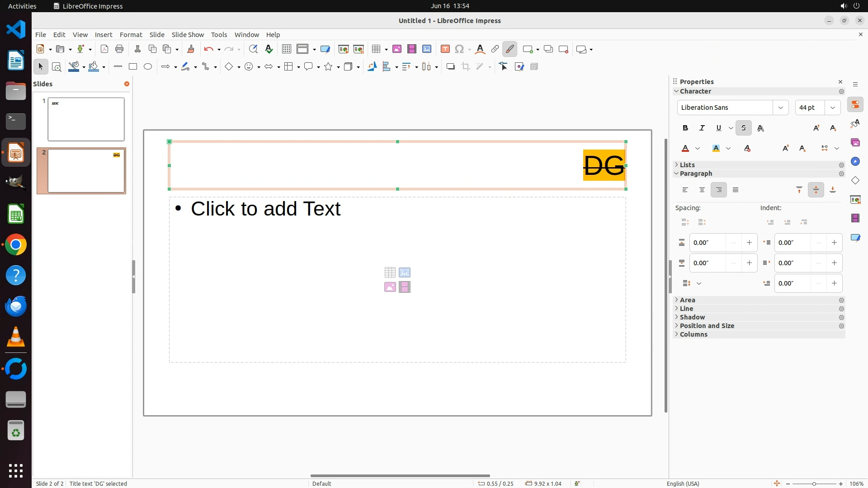
Task: Toggle Bold in Character panel
Action: [685, 128]
